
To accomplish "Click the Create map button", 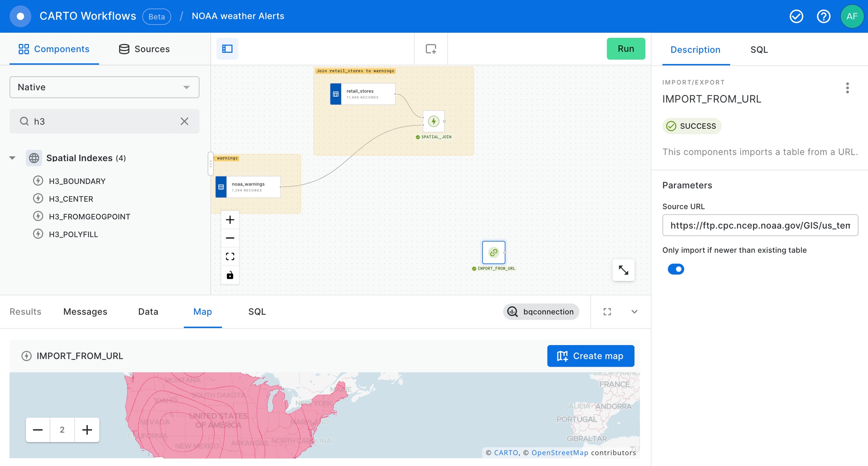I will click(x=590, y=356).
